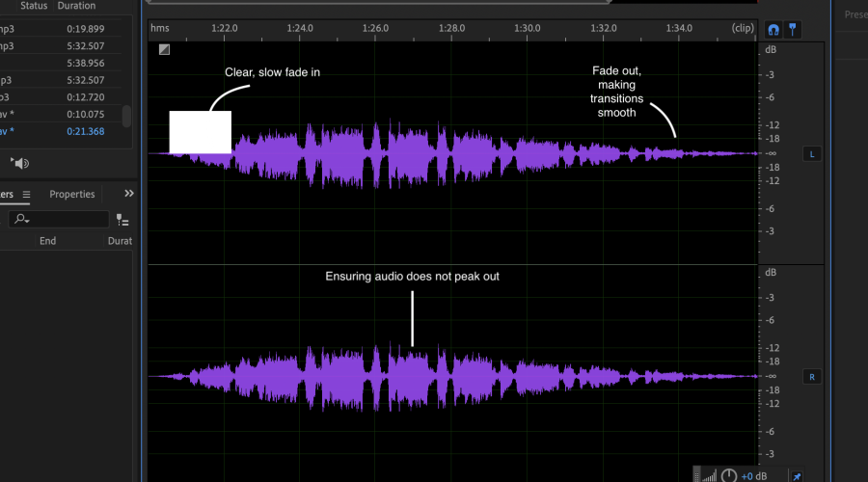Sort files by the Duration column header
Screen dimensions: 868x482
(76, 6)
